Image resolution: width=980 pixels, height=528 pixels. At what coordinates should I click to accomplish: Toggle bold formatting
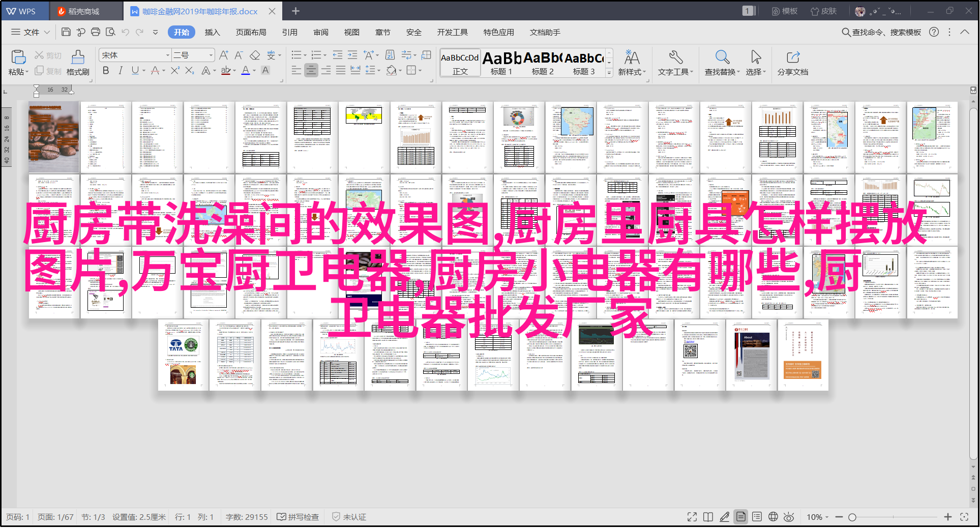(106, 71)
